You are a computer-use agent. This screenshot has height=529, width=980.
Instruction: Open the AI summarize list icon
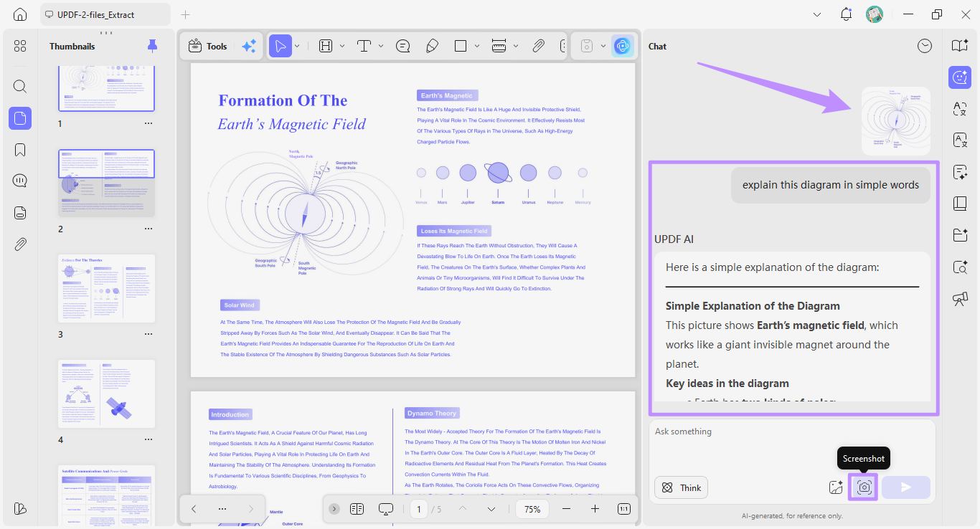(x=960, y=172)
